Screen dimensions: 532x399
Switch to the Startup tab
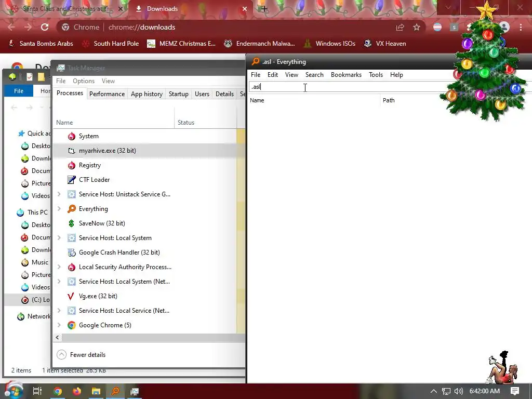(179, 94)
